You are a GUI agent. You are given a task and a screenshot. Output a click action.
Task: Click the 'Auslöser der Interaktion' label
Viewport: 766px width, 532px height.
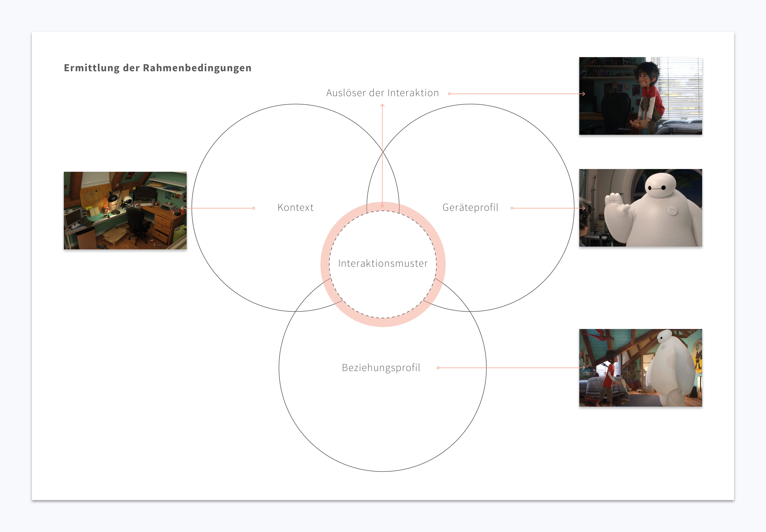(x=382, y=93)
